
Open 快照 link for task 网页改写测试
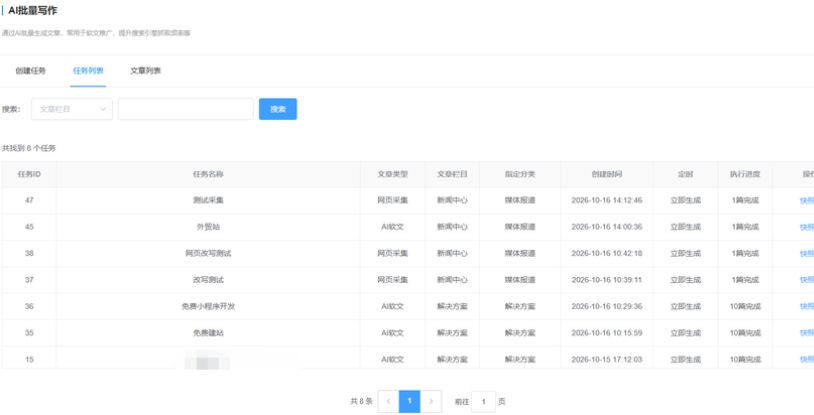(807, 253)
